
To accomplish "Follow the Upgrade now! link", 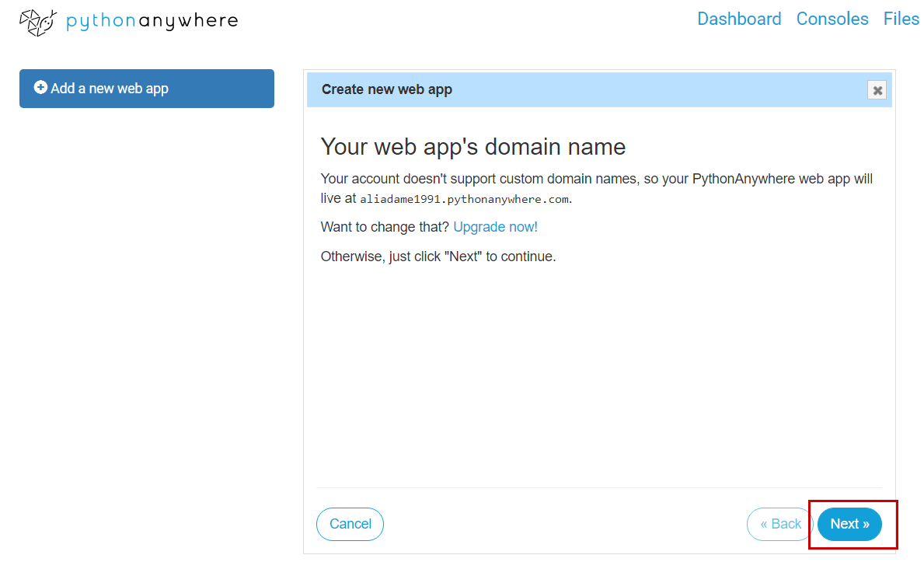I will coord(495,227).
